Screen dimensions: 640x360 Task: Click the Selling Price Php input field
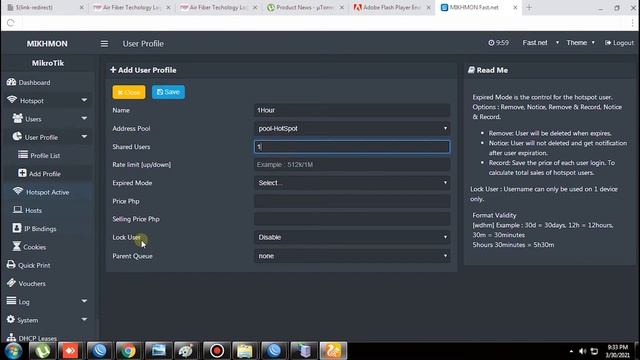point(352,219)
